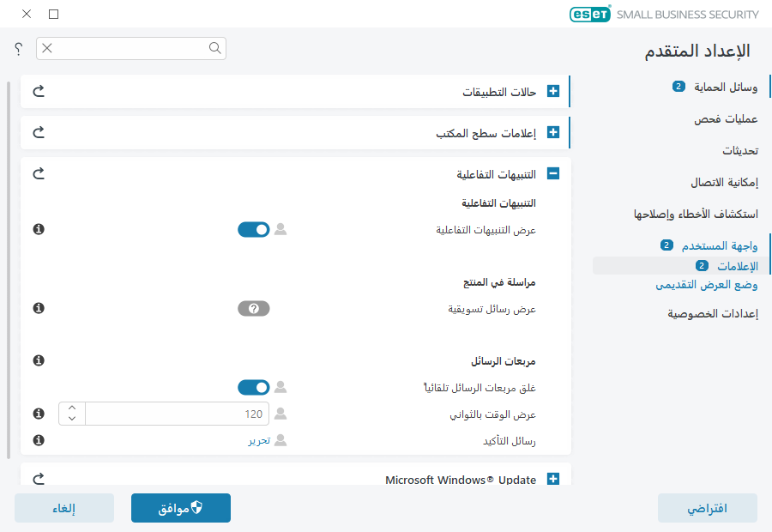772x532 pixels.
Task: Open عمليات فحص in sidebar
Action: click(726, 118)
